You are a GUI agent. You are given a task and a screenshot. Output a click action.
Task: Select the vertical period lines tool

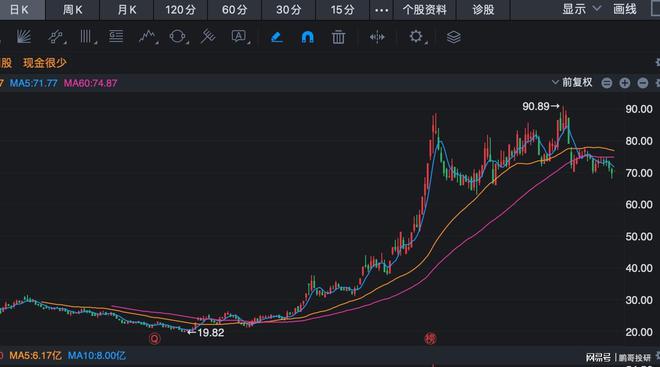click(86, 37)
